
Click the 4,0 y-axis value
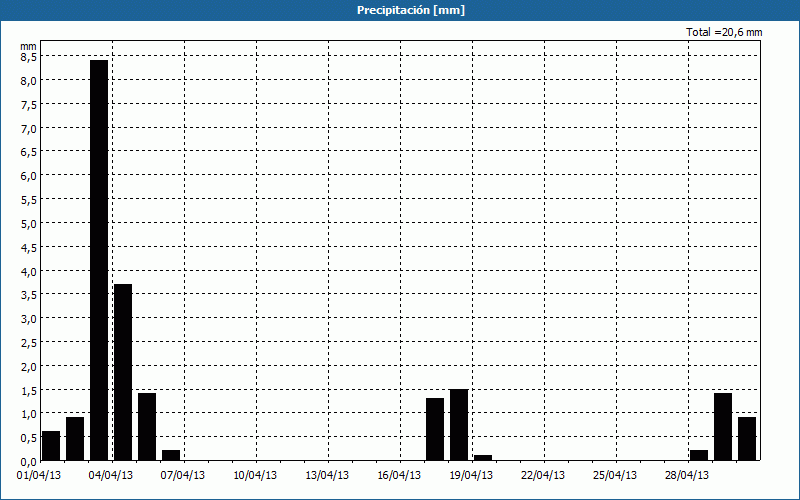pos(28,271)
